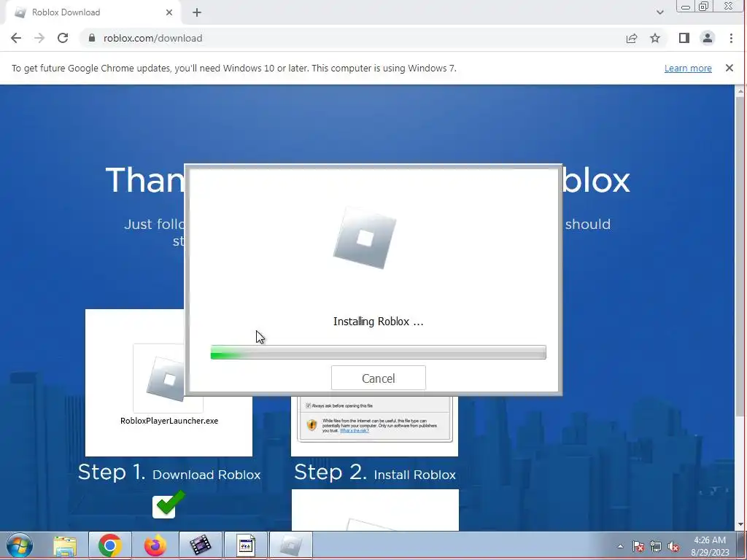This screenshot has width=747, height=560.
Task: Close the Roblox Download tab
Action: point(169,12)
